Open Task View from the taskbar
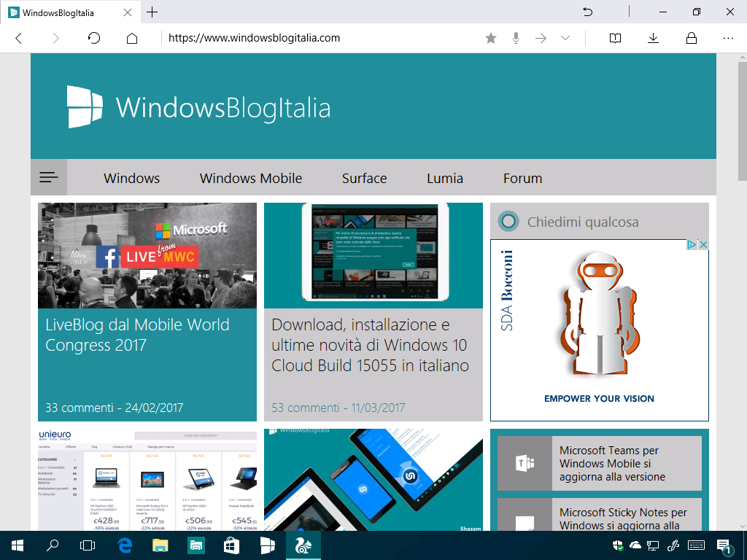The height and width of the screenshot is (560, 747). point(88,545)
